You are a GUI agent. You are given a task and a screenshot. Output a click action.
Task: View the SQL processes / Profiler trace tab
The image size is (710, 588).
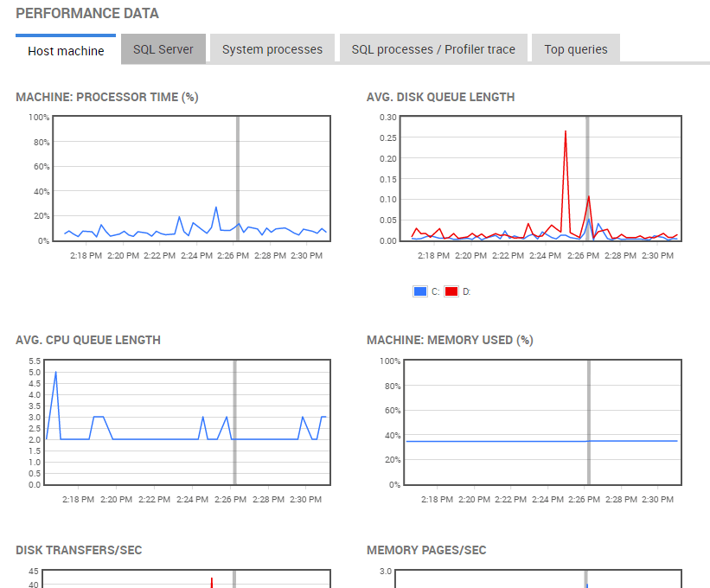[x=432, y=49]
